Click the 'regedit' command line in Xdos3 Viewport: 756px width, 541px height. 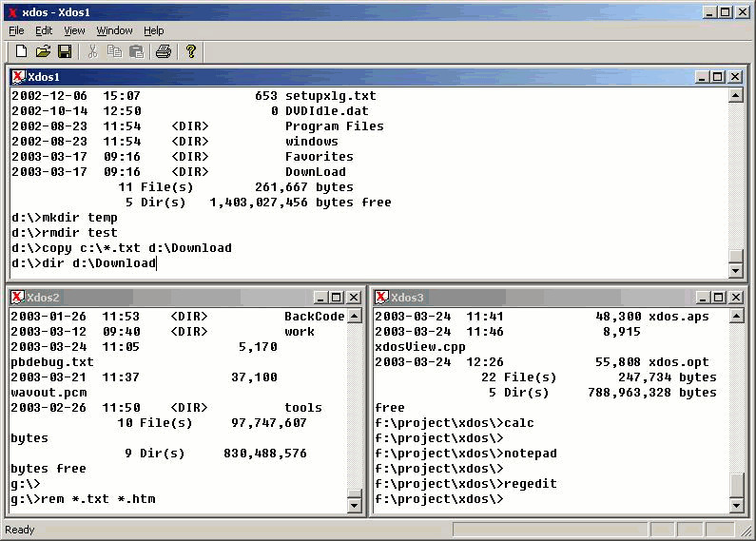[x=466, y=484]
